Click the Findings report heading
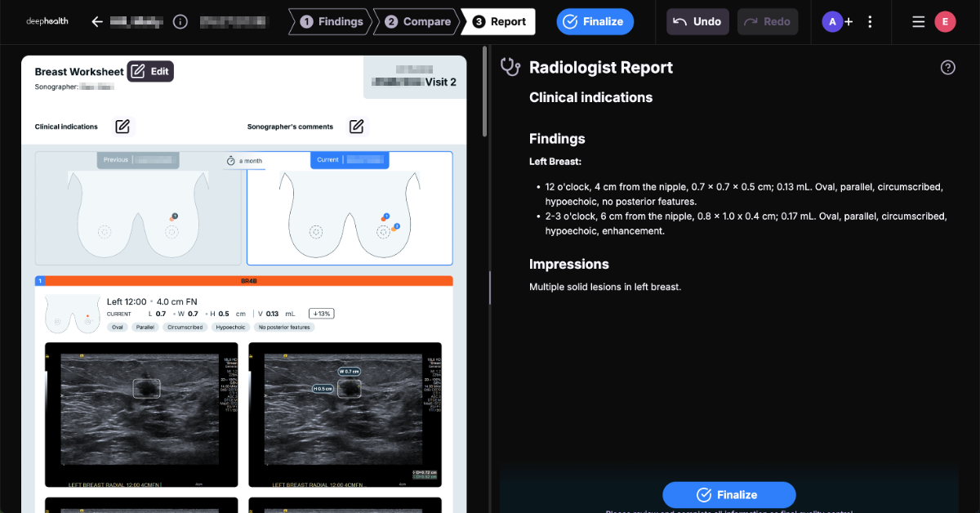The height and width of the screenshot is (513, 980). tap(557, 139)
